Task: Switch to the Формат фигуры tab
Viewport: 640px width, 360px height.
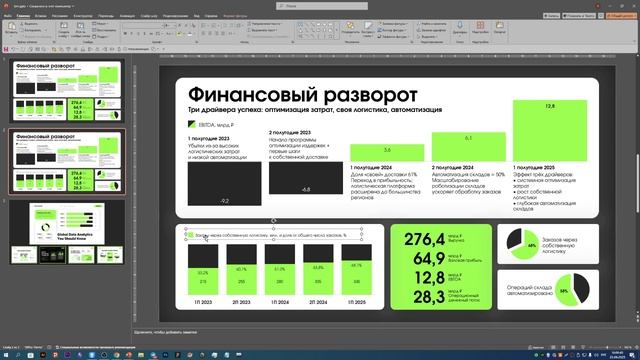Action: (x=235, y=16)
